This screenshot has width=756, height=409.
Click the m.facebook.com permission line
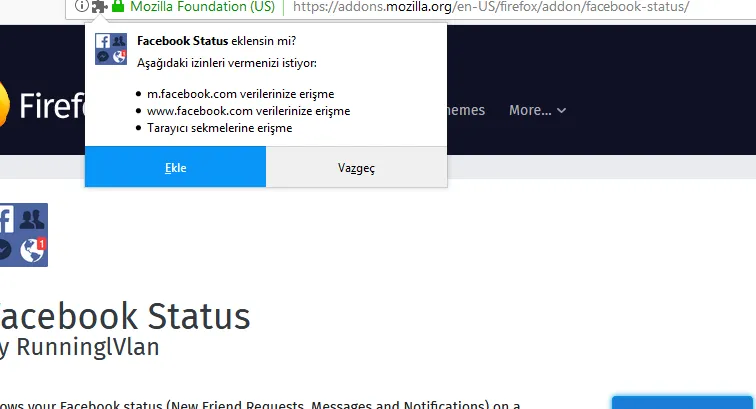(240, 94)
